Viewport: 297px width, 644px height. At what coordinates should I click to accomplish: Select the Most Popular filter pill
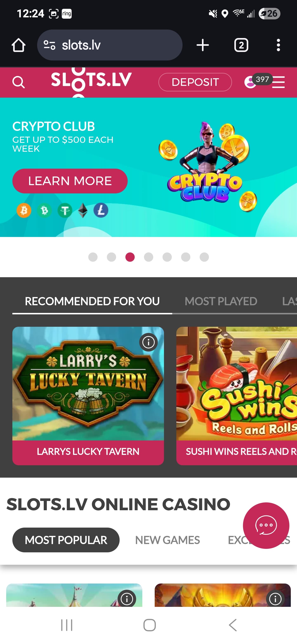[x=66, y=540]
